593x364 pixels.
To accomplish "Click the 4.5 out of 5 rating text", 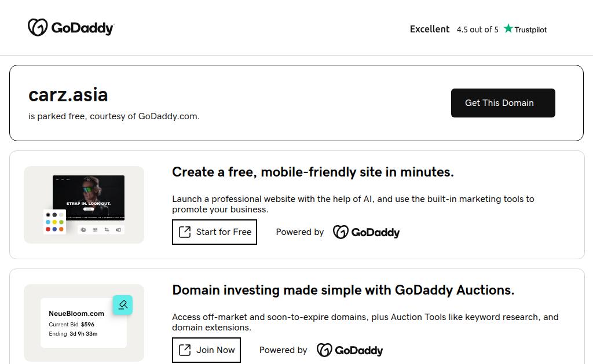I will (477, 30).
